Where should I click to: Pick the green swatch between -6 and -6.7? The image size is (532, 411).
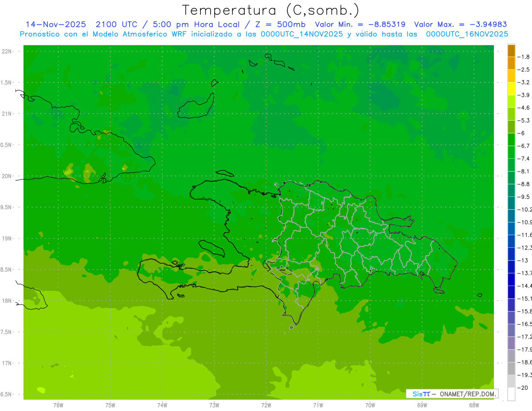pos(512,139)
